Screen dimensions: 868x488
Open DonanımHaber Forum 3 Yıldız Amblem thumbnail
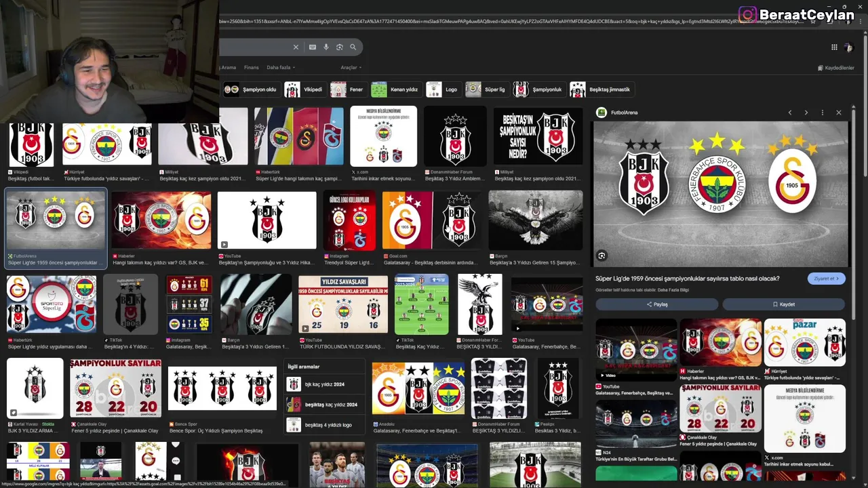click(x=455, y=136)
